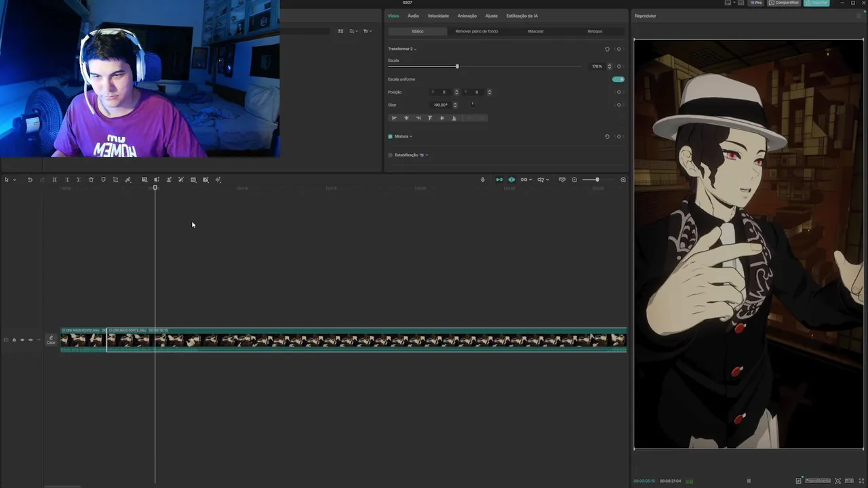Click the delete trash icon in timeline toolbar
This screenshot has width=868, height=488.
pyautogui.click(x=91, y=180)
